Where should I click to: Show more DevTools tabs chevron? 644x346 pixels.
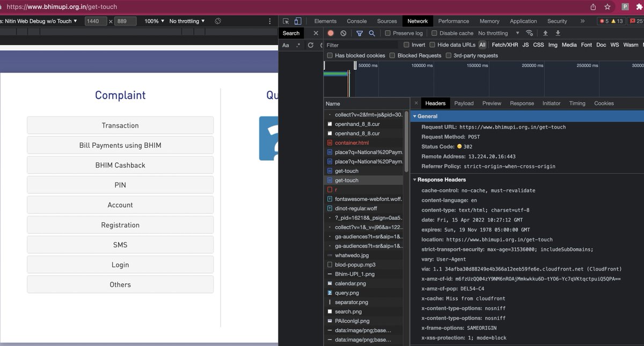click(582, 21)
